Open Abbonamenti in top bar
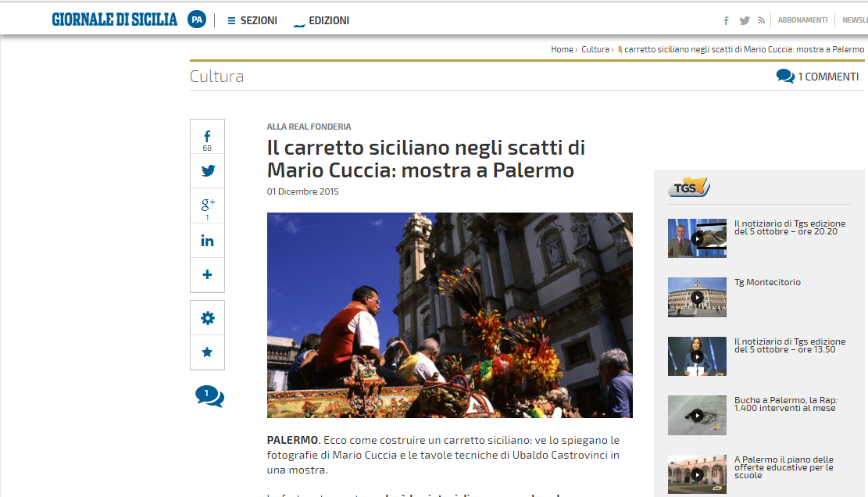868x497 pixels. click(802, 20)
